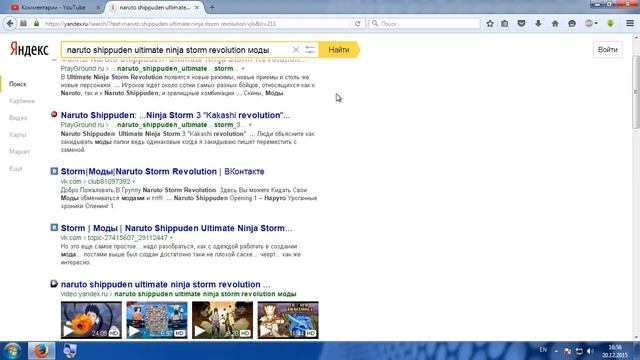Open Windows Start menu
Image resolution: width=640 pixels, height=360 pixels.
pyautogui.click(x=12, y=351)
